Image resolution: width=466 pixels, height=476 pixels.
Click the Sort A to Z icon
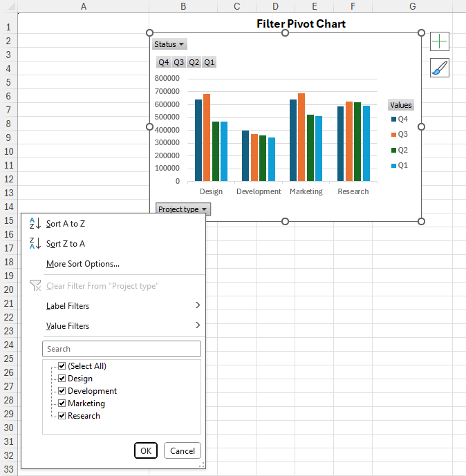35,223
